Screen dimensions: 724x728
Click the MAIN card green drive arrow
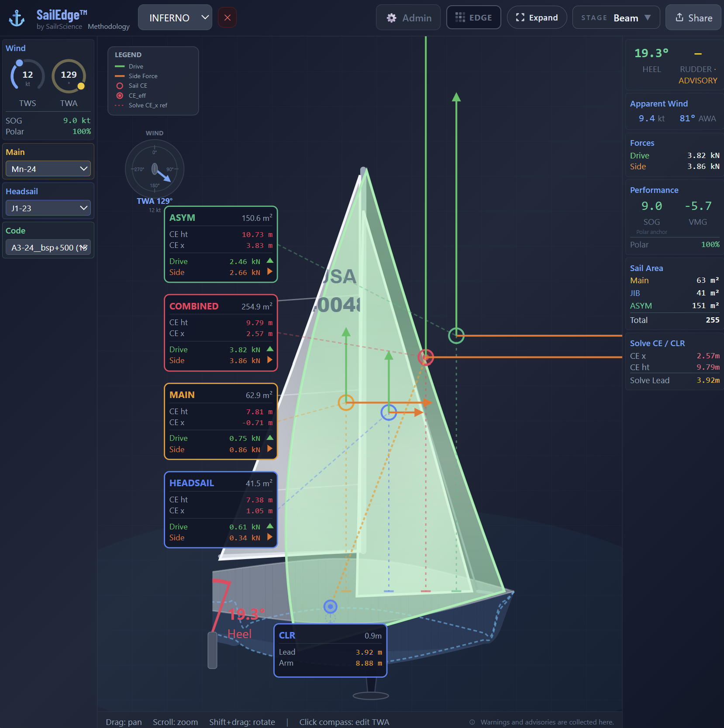pyautogui.click(x=270, y=437)
